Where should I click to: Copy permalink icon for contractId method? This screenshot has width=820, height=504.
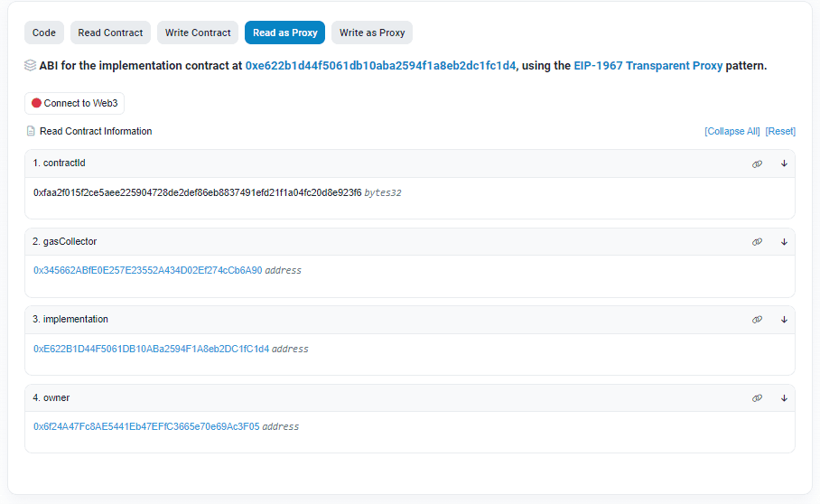(757, 163)
